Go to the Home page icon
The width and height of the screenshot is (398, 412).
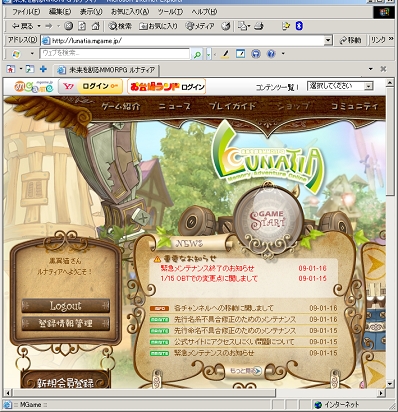[95, 26]
